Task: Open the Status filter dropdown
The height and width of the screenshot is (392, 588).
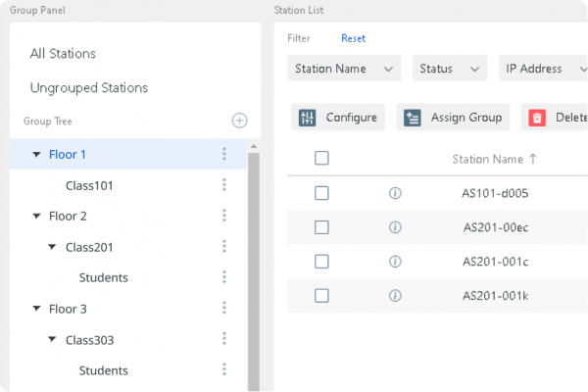Action: coord(449,69)
